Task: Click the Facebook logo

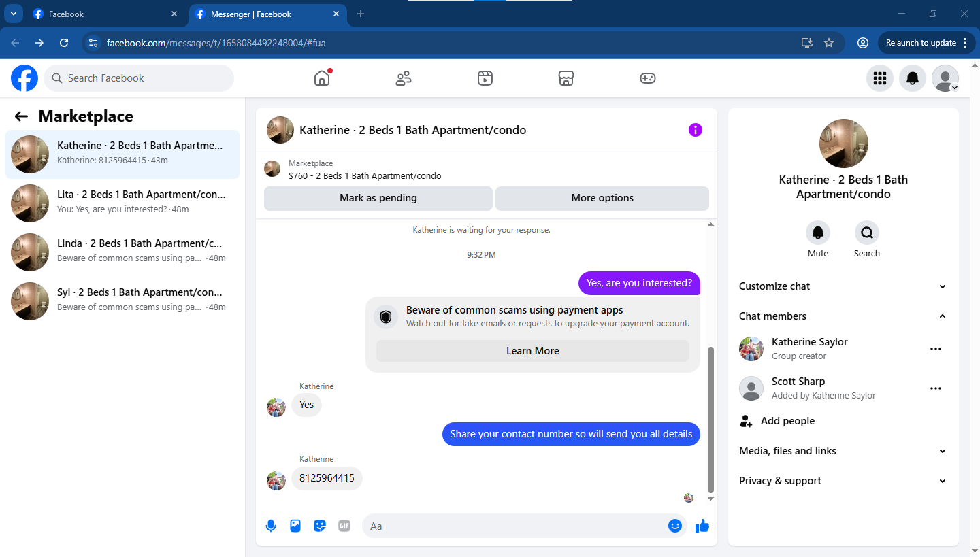Action: [24, 78]
